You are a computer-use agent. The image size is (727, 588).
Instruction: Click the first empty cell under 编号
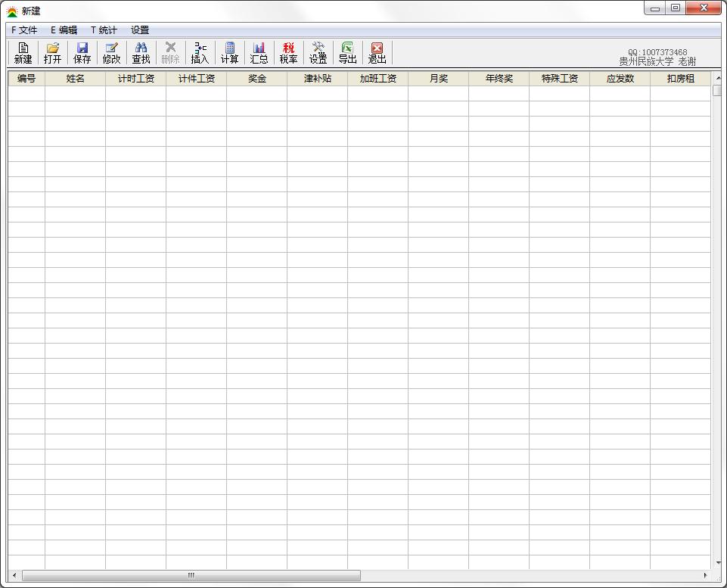coord(26,94)
